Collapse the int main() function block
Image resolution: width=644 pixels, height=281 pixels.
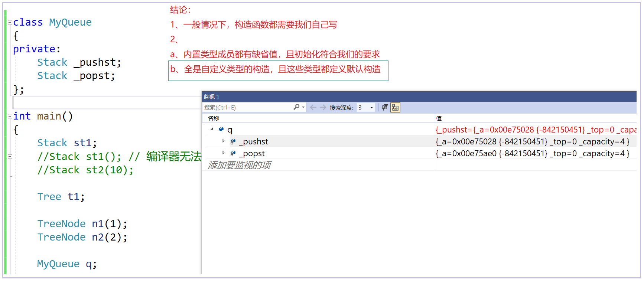click(10, 116)
